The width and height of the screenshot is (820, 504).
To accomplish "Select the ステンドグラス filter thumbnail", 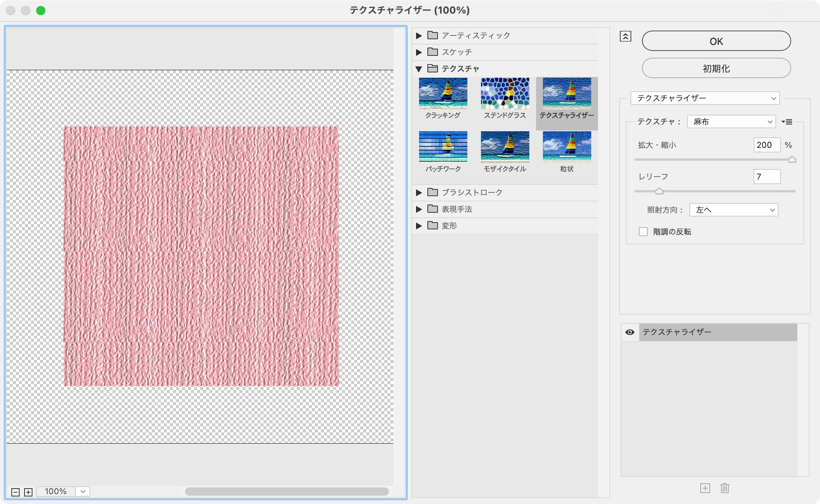I will coord(505,94).
